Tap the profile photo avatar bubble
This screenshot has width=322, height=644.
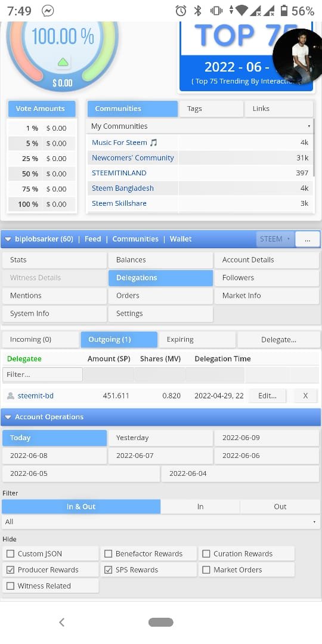click(298, 56)
